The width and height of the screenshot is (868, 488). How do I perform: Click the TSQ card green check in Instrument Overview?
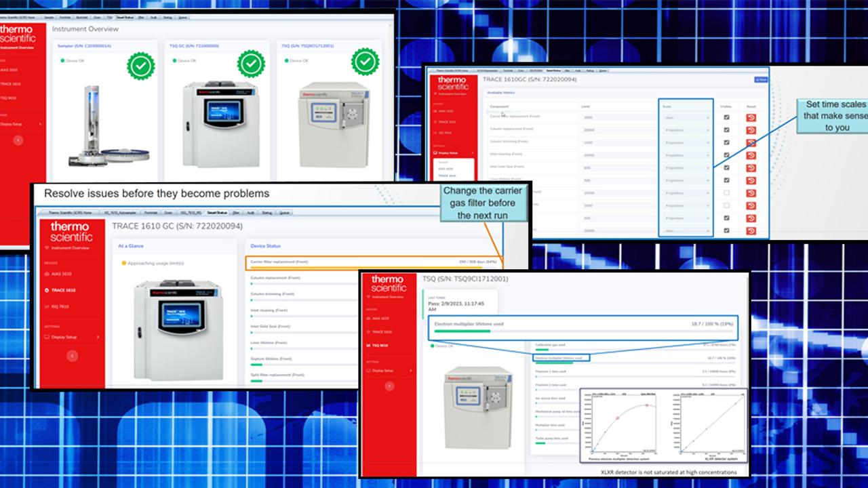tap(364, 62)
